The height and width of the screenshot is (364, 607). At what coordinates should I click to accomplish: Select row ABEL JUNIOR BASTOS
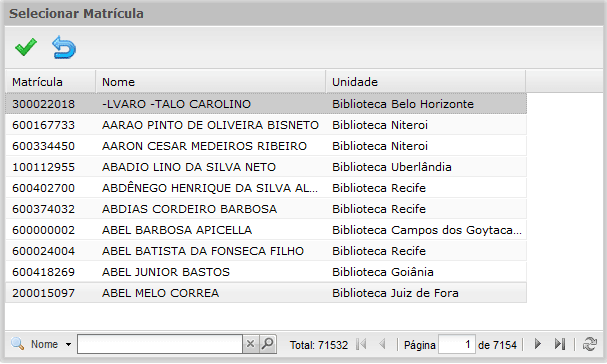pos(266,272)
